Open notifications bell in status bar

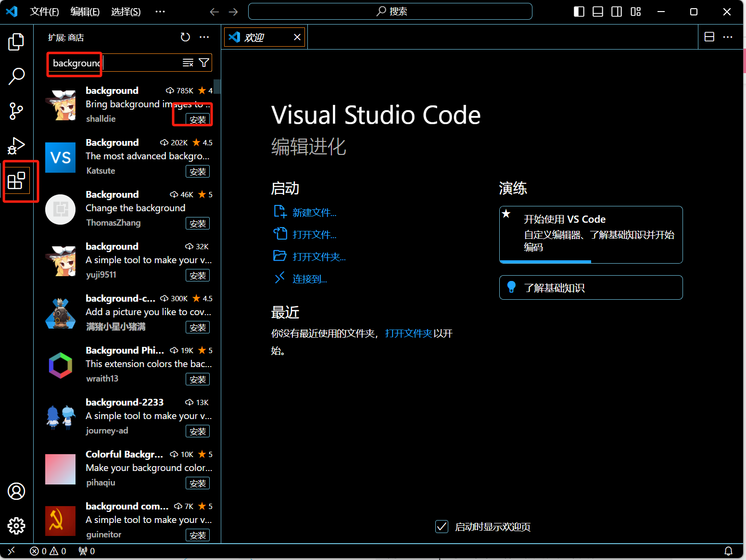(729, 551)
